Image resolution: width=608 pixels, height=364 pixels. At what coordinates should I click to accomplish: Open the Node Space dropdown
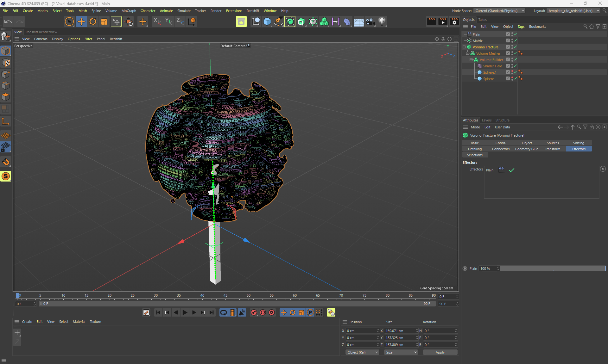click(x=499, y=11)
